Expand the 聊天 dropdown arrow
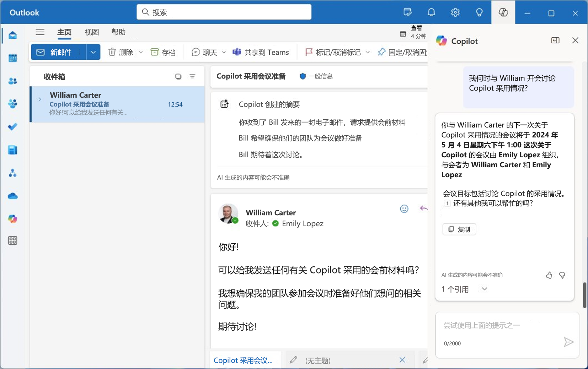The height and width of the screenshot is (369, 588). (x=224, y=52)
